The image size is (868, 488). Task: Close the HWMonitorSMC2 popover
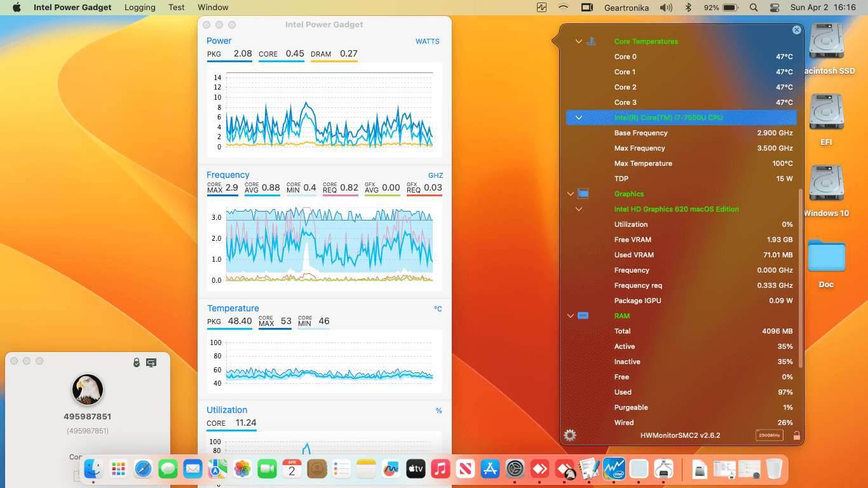coord(797,30)
